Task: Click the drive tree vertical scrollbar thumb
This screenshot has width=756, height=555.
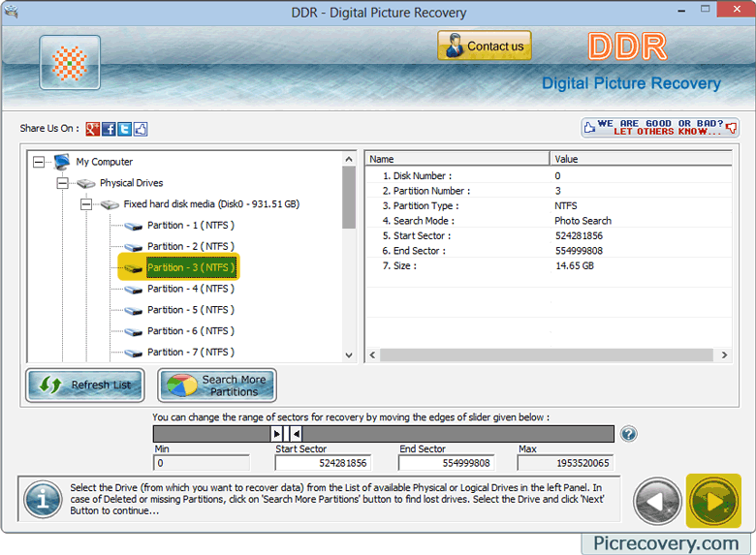Action: point(349,198)
